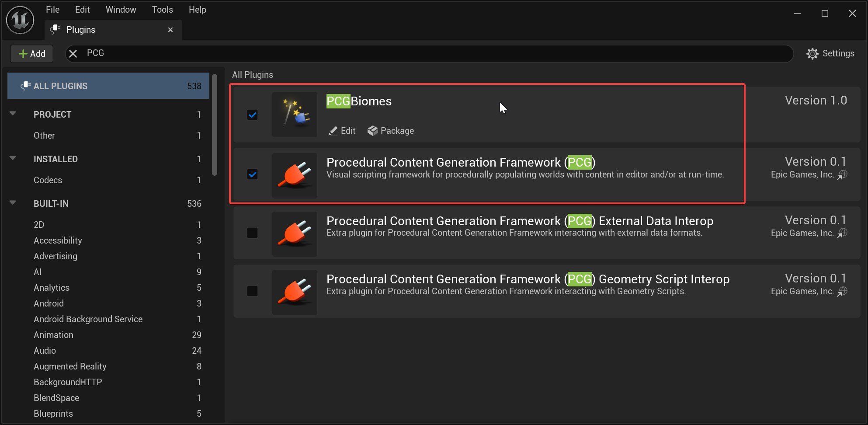Click the Edit pencil icon on PCGBiomes
Viewport: 868px width, 425px height.
tap(333, 130)
